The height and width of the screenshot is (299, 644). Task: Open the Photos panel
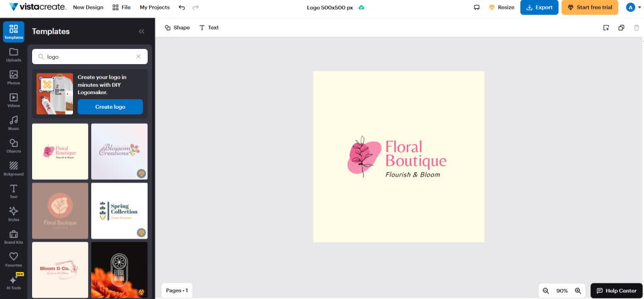(14, 78)
